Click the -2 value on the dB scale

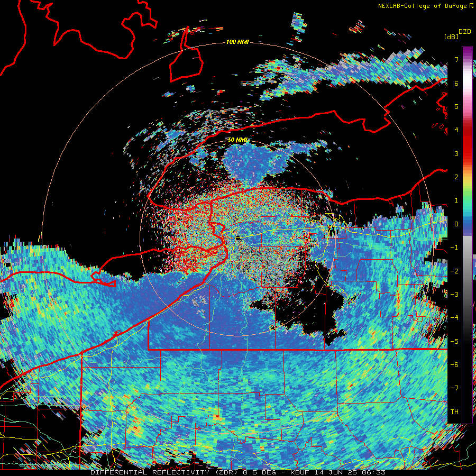[454, 271]
